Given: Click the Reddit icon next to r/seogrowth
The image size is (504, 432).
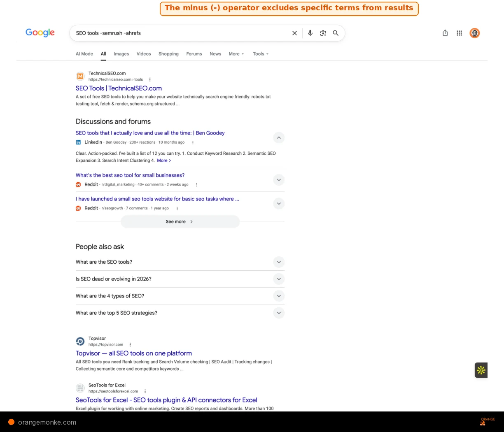Looking at the screenshot, I should 78,208.
